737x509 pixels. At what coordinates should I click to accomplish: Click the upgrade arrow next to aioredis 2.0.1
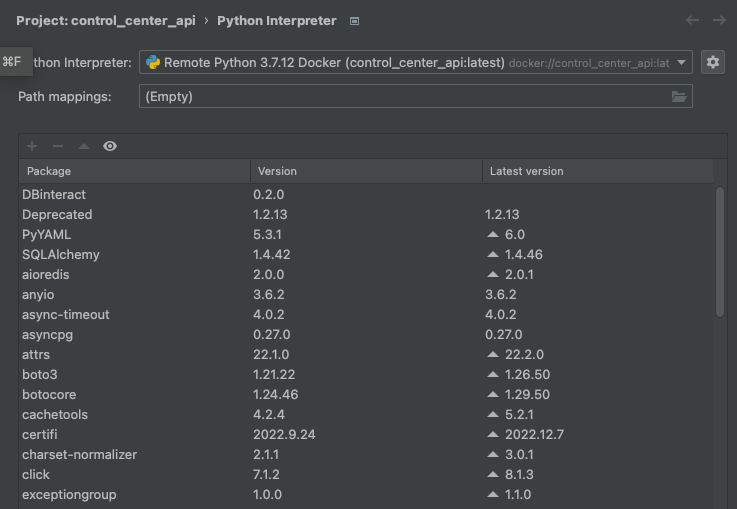[493, 274]
